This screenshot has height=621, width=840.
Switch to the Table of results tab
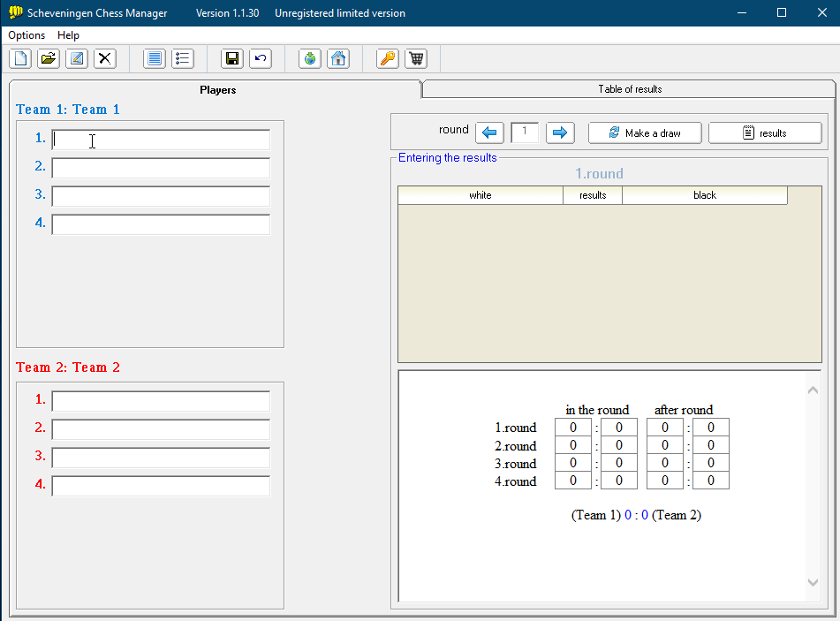coord(630,89)
